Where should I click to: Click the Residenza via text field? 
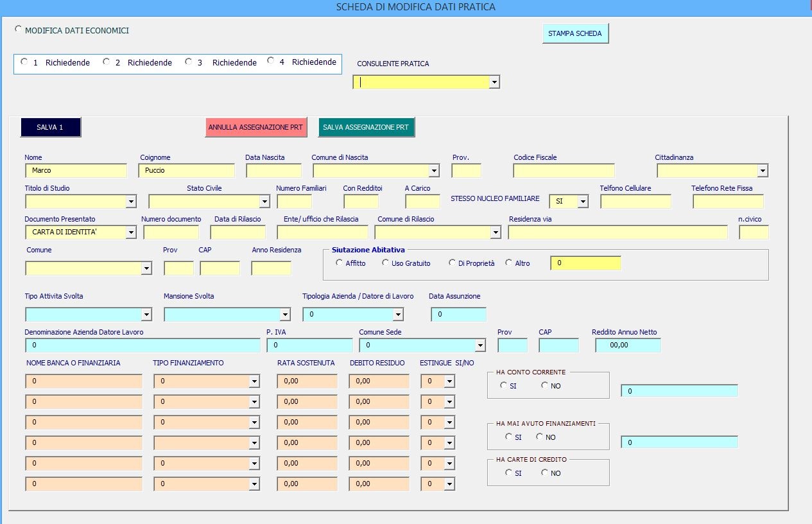618,232
